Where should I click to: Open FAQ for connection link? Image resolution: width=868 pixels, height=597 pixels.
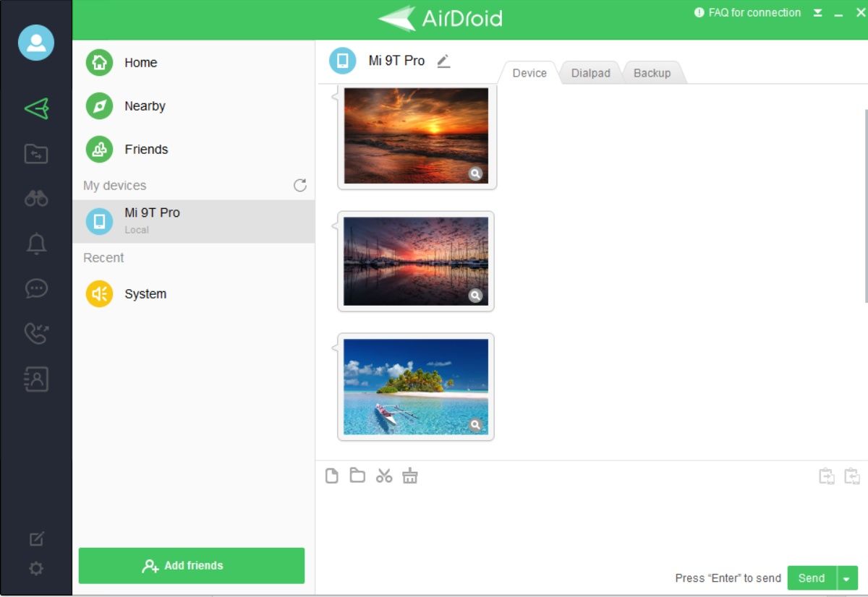click(755, 12)
